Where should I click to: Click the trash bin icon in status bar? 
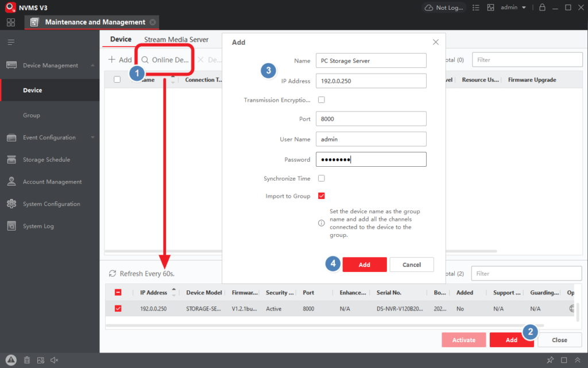click(x=27, y=360)
